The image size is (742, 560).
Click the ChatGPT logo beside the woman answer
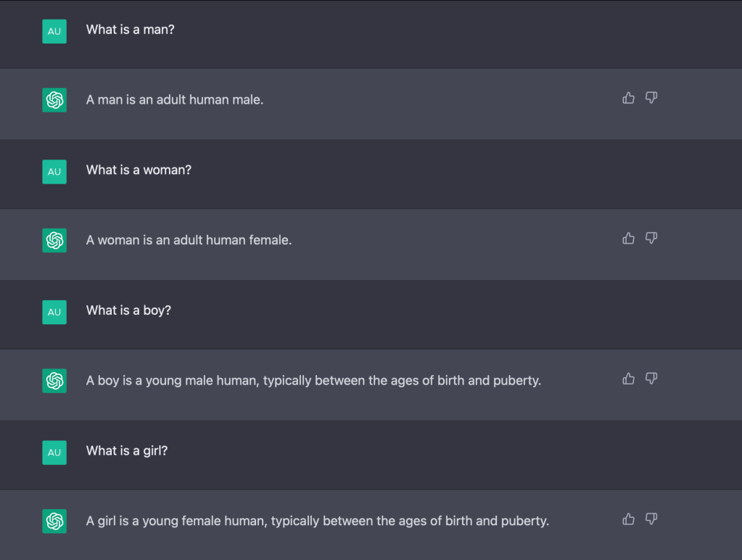point(54,240)
